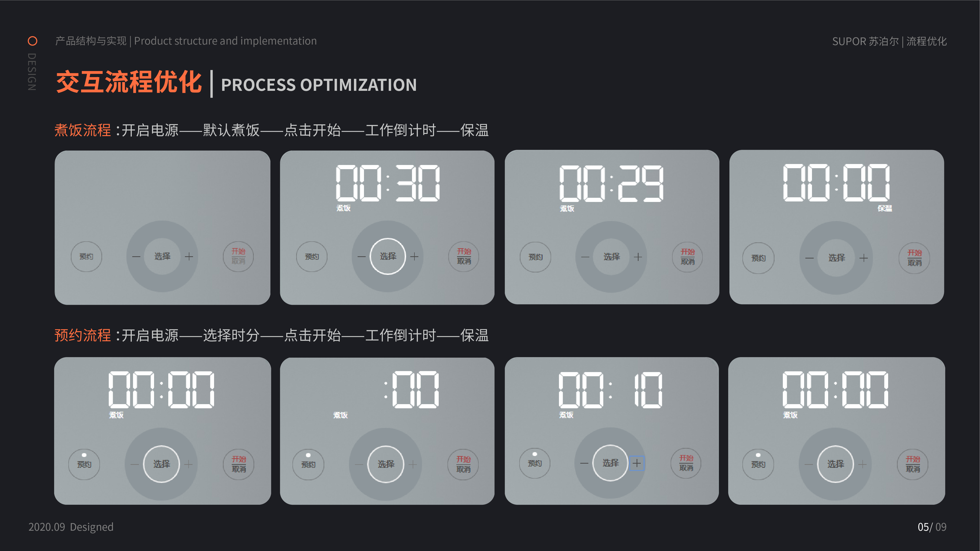
Task: Click the plus icon on the blank-display panel
Action: 189,257
